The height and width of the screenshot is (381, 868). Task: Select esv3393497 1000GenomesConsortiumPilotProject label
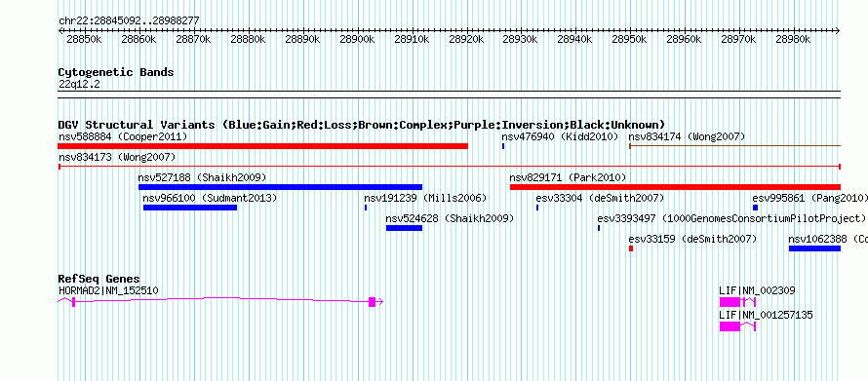click(x=731, y=218)
